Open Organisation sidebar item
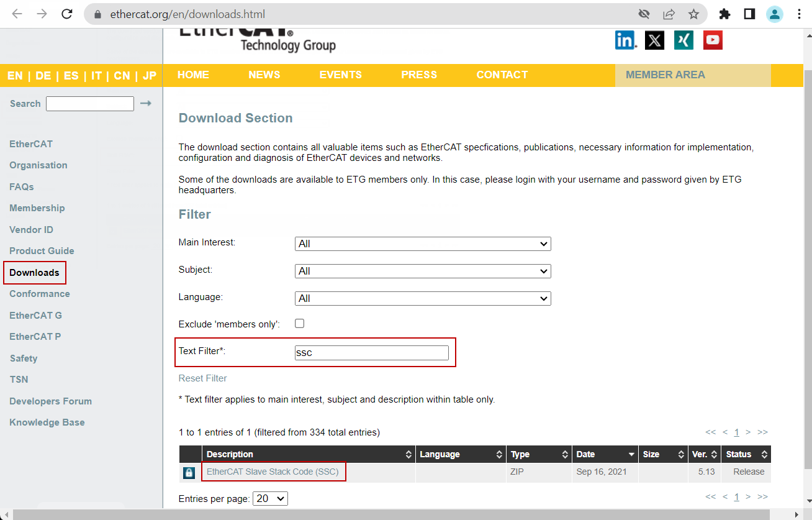812x520 pixels. [38, 165]
